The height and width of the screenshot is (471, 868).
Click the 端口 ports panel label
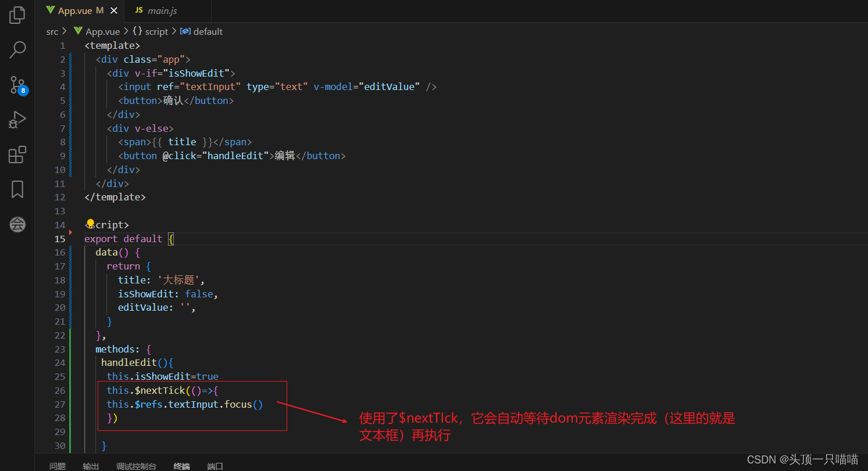click(x=214, y=465)
